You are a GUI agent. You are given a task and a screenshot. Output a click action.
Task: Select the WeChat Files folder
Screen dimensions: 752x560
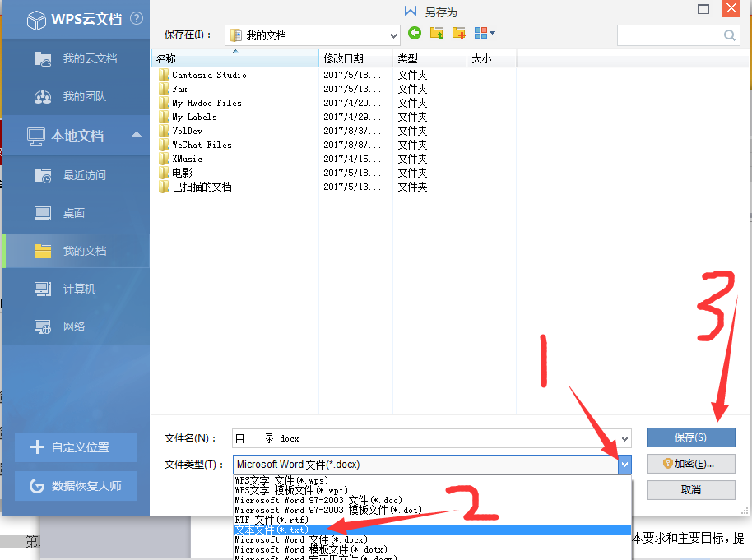tap(202, 144)
